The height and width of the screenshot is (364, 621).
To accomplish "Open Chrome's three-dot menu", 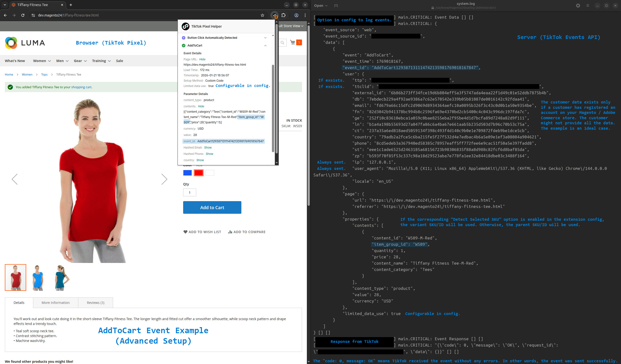I will pos(305,15).
